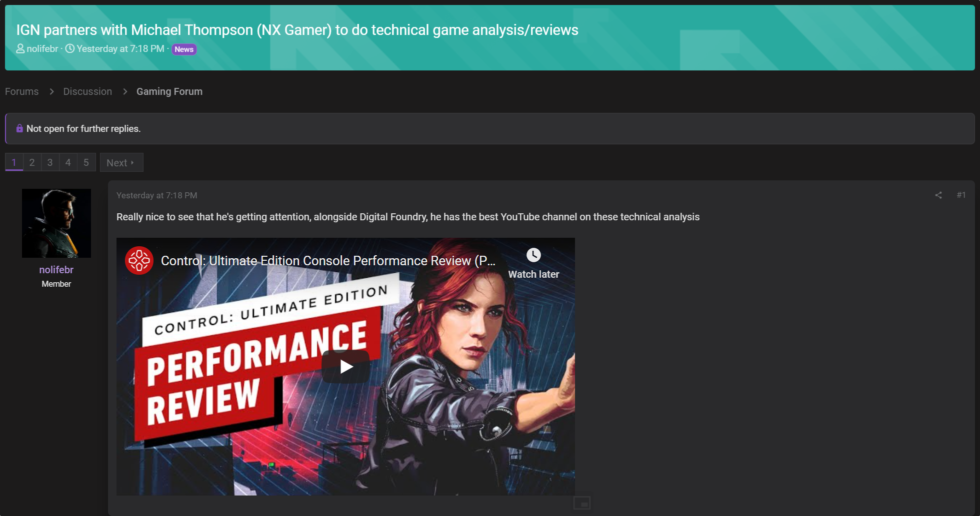The image size is (980, 516).
Task: Click the thread date in header banner
Action: point(120,48)
